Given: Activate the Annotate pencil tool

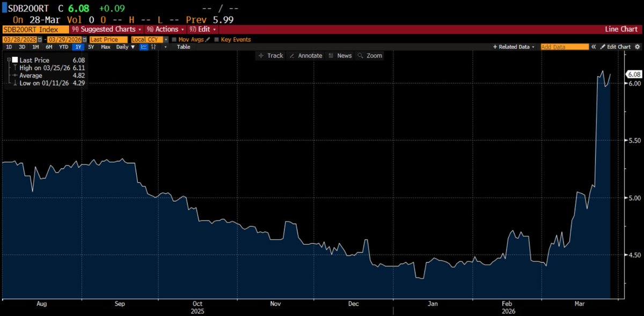Looking at the screenshot, I should 305,56.
